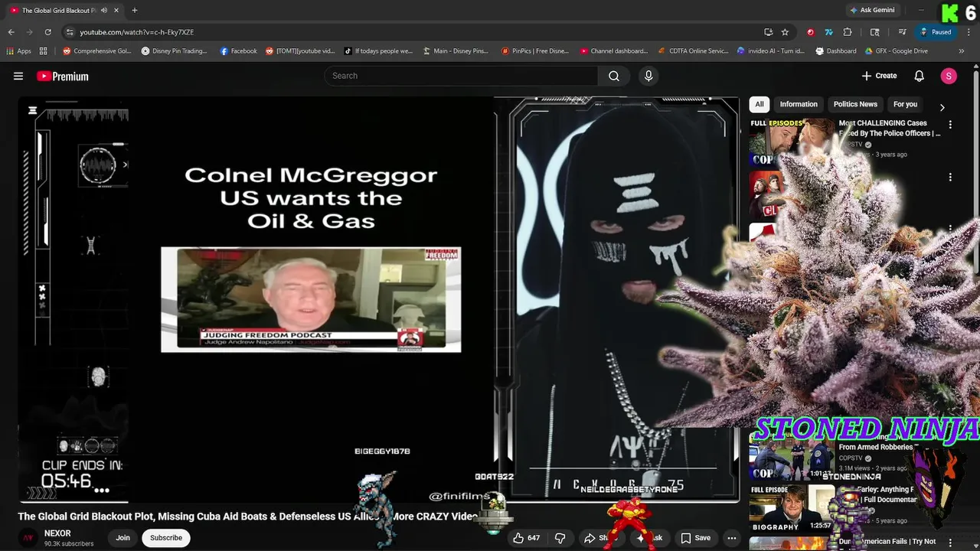
Task: Open the Disney Pin Trading bookmark
Action: click(175, 51)
